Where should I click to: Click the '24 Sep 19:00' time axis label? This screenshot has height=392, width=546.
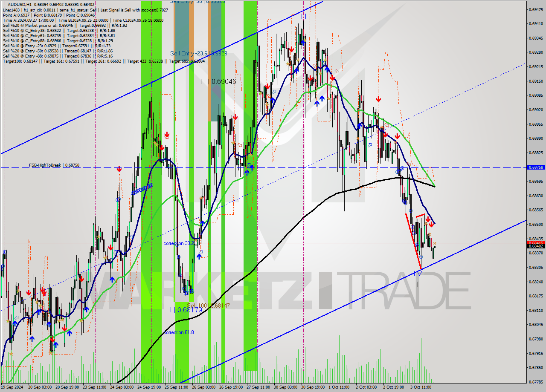point(149,388)
